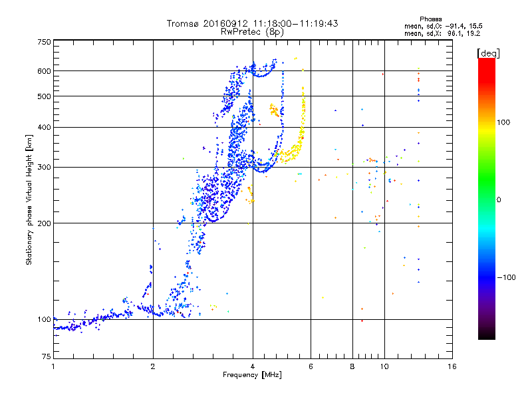
Task: Click the 'mean, sd,O: -91.4, 15.5' text
Action: point(443,26)
